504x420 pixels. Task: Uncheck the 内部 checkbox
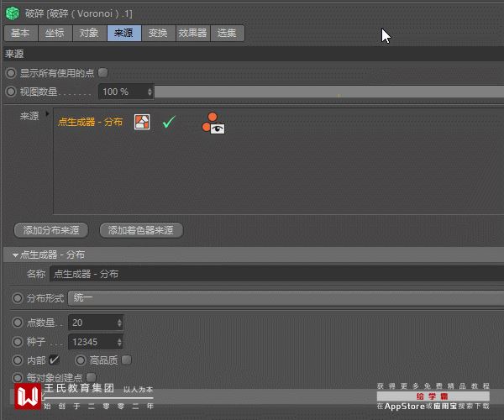54,360
